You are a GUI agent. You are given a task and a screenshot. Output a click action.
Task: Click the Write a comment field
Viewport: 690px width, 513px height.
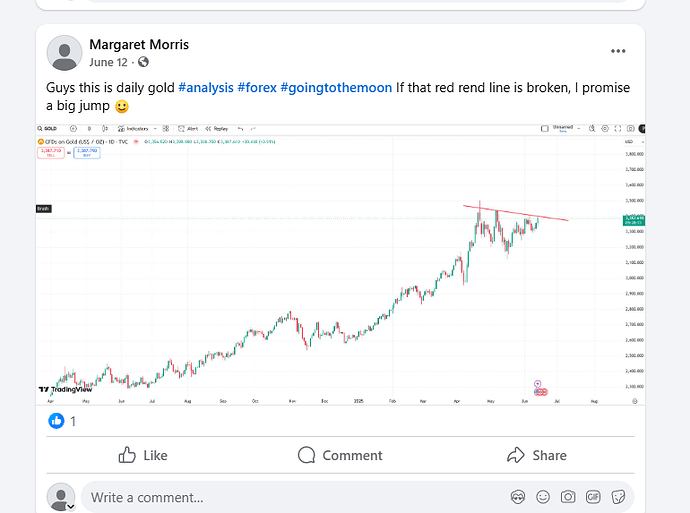coord(290,496)
